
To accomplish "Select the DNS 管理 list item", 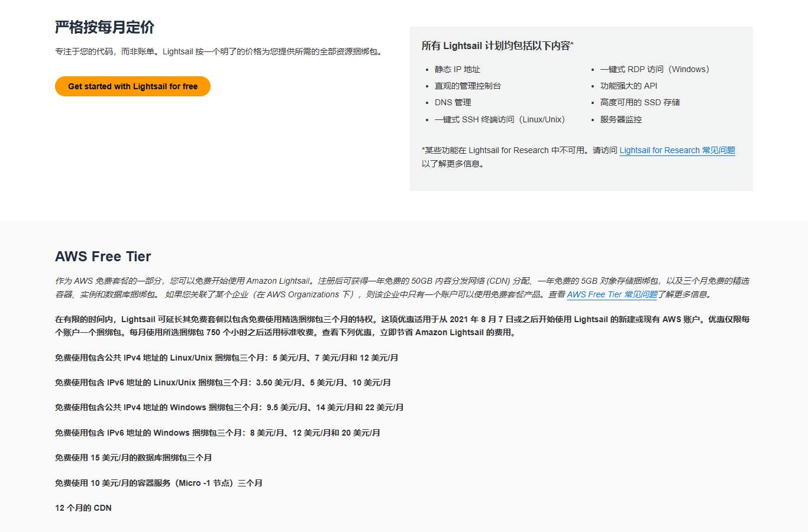I will pyautogui.click(x=453, y=102).
